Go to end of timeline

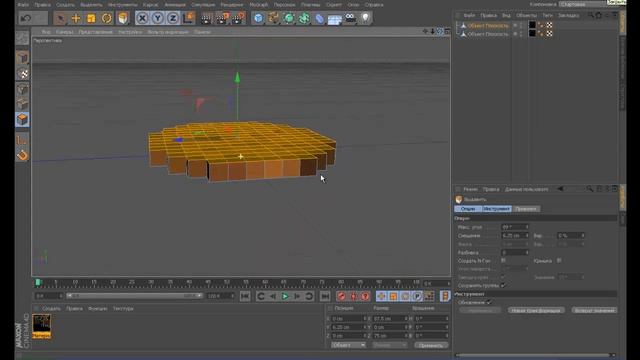(x=325, y=296)
